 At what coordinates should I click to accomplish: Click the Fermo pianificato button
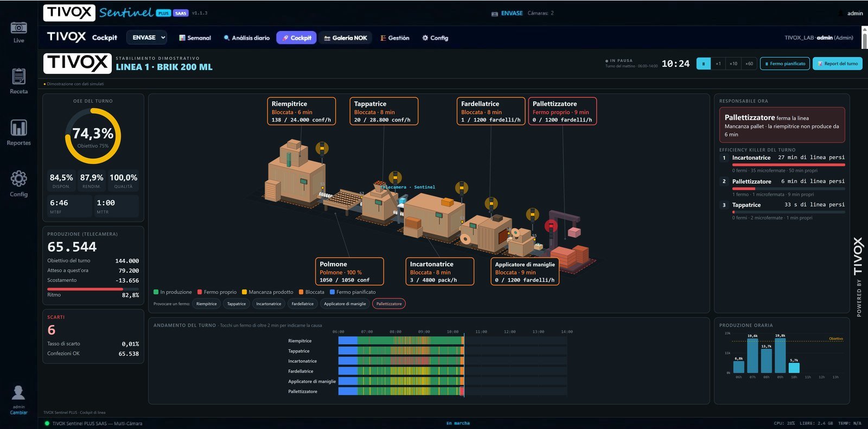pyautogui.click(x=785, y=64)
